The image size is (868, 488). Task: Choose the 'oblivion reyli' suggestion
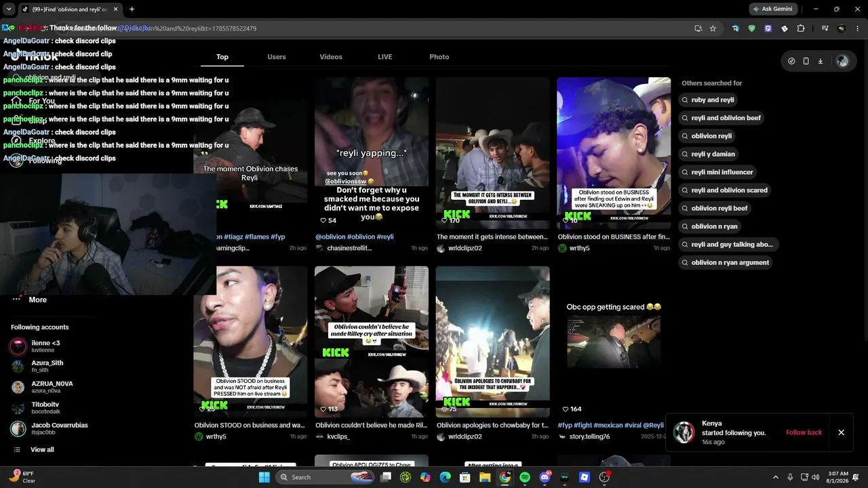(707, 136)
